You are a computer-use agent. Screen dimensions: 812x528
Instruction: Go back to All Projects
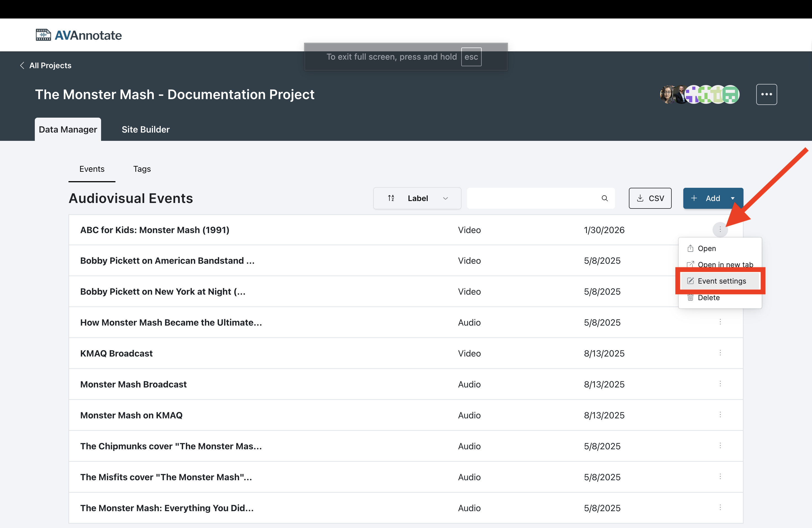[50, 65]
